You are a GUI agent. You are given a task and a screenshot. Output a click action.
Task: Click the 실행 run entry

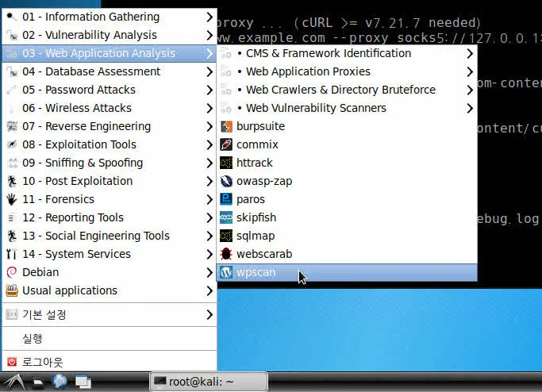click(x=33, y=338)
